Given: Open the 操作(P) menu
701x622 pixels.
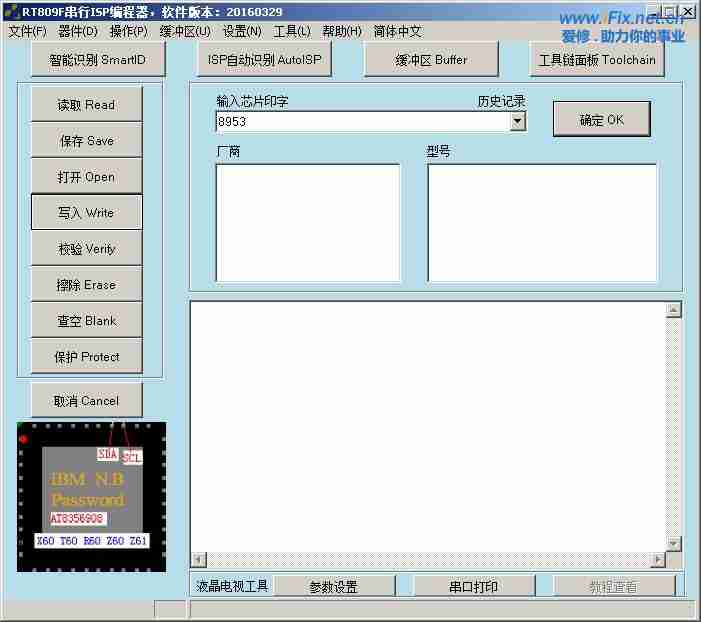Looking at the screenshot, I should 129,31.
